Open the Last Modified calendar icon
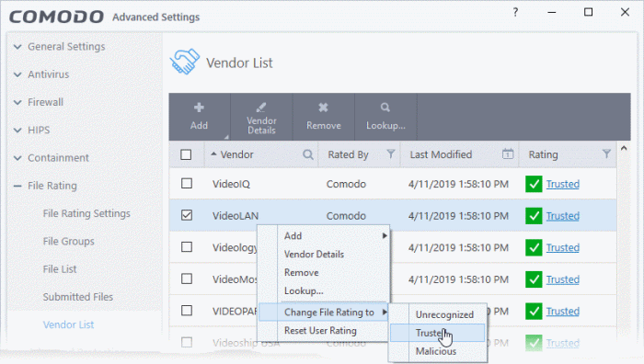644x364 pixels. coord(508,154)
